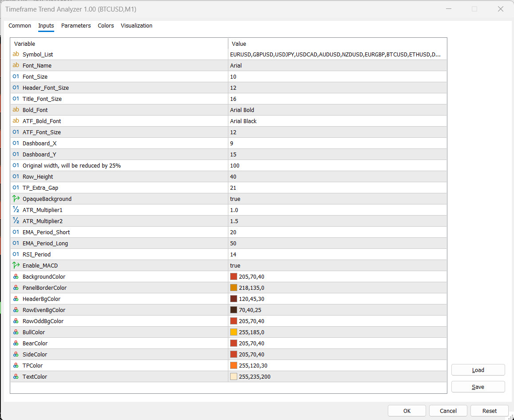The image size is (514, 420).
Task: Click the fraction icon beside ATR_Multiplier2
Action: [16, 221]
